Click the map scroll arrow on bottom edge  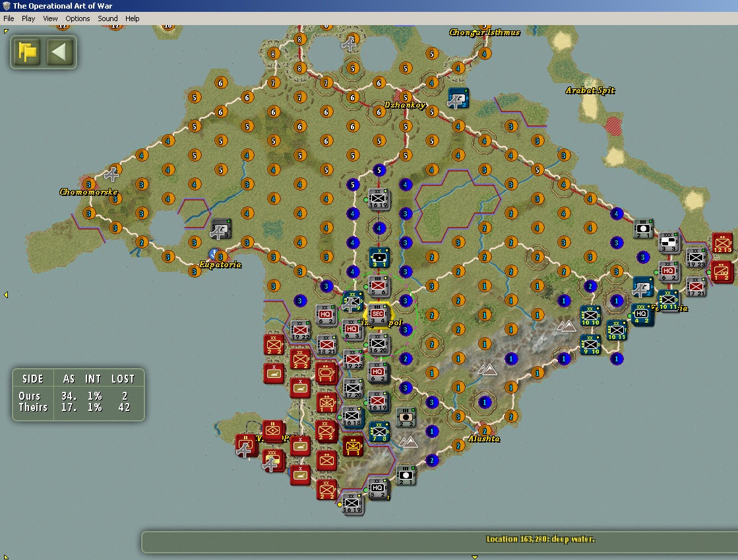[x=475, y=557]
